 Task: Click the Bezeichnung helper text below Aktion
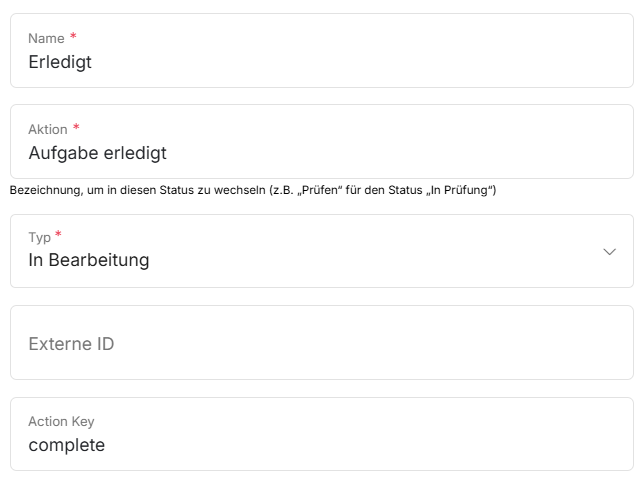[253, 190]
